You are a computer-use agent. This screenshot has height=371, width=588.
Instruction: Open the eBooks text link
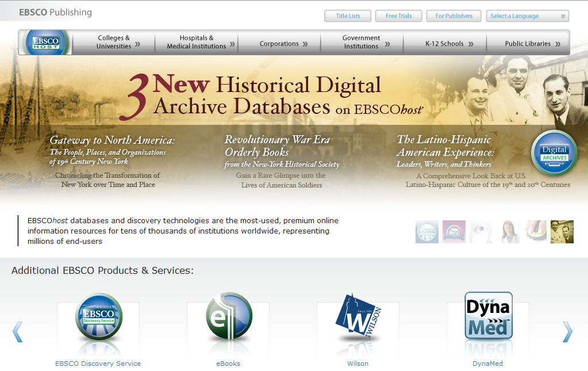pyautogui.click(x=228, y=364)
